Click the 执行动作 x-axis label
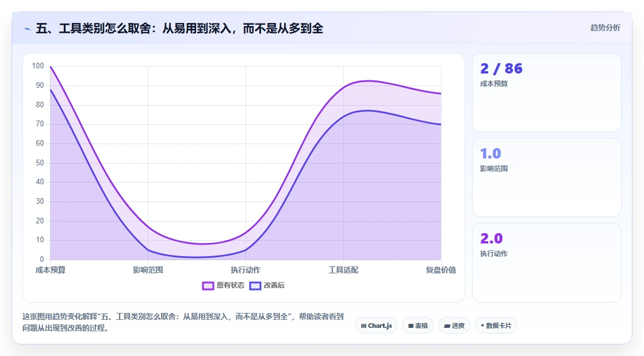The width and height of the screenshot is (644, 356). (x=246, y=270)
